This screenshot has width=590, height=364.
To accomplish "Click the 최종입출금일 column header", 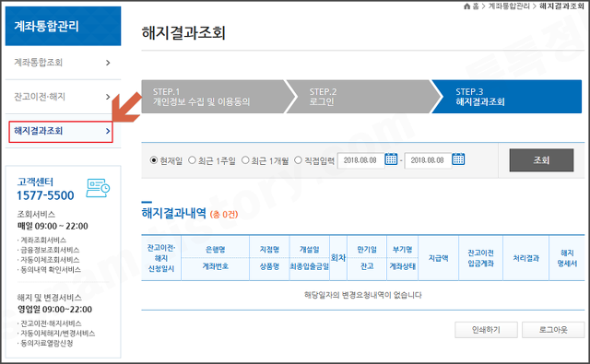I will point(310,266).
